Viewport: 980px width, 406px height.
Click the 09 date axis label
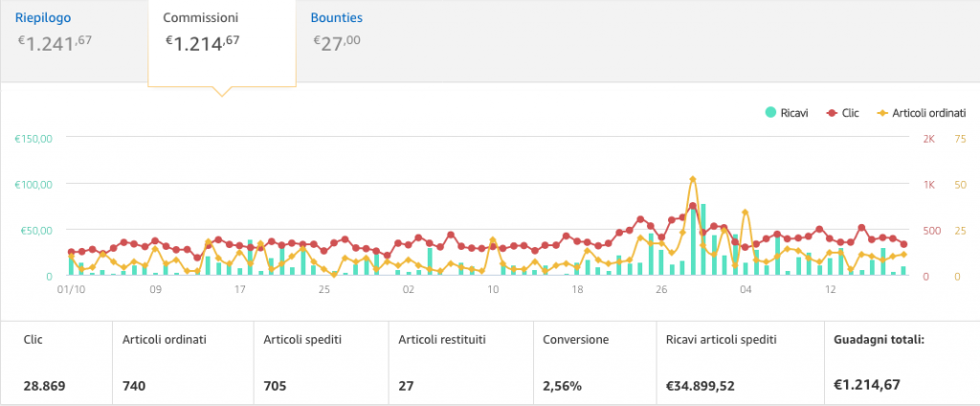155,290
